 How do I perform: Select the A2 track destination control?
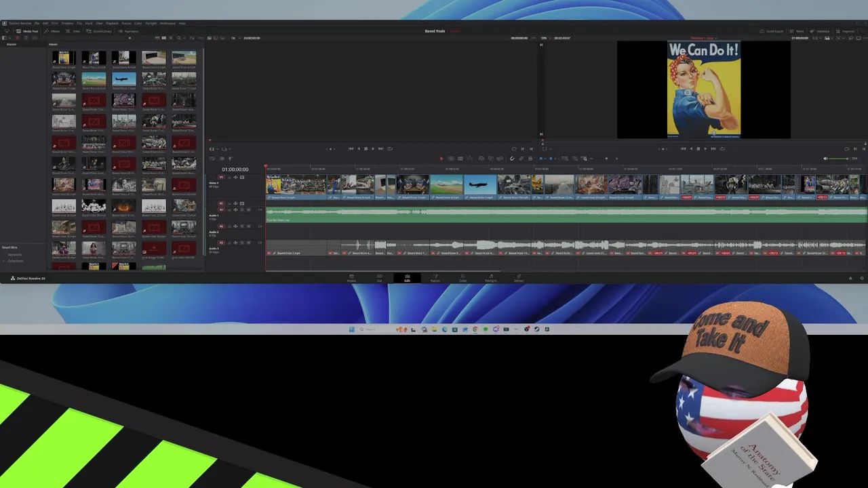221,226
